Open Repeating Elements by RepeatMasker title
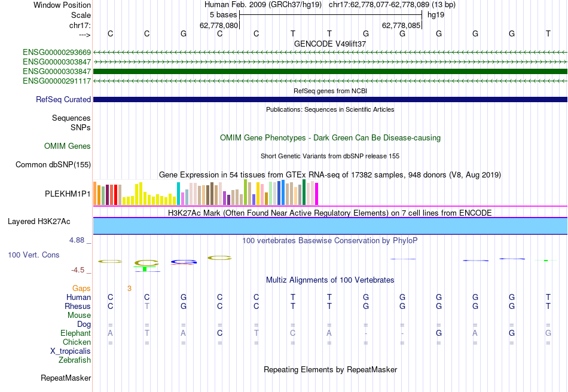568x392 pixels. click(x=330, y=370)
